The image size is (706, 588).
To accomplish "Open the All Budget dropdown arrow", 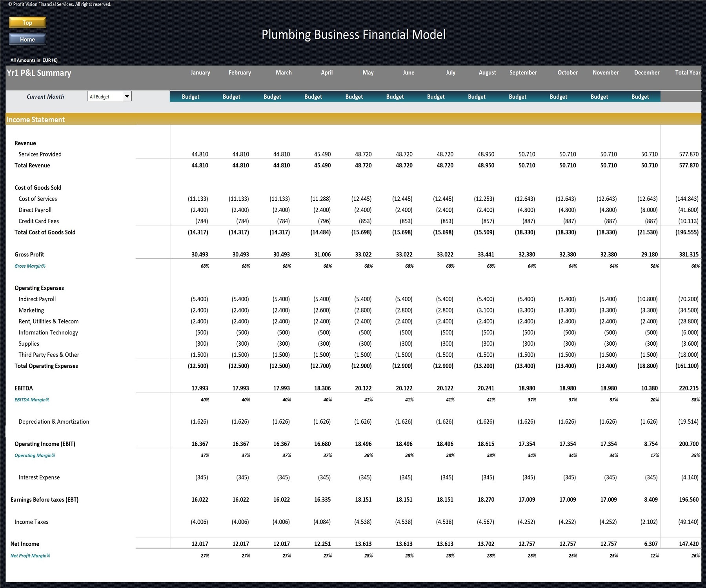I will pyautogui.click(x=127, y=96).
